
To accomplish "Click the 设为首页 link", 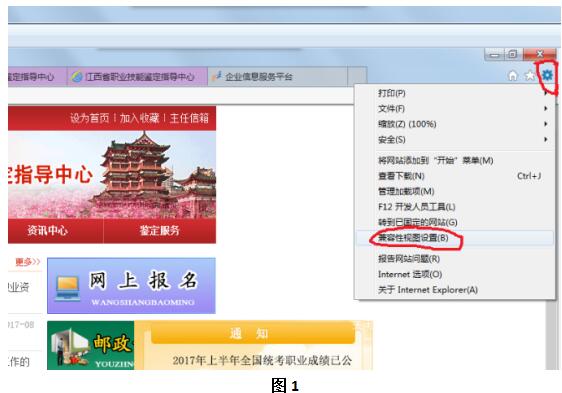I will pyautogui.click(x=90, y=118).
